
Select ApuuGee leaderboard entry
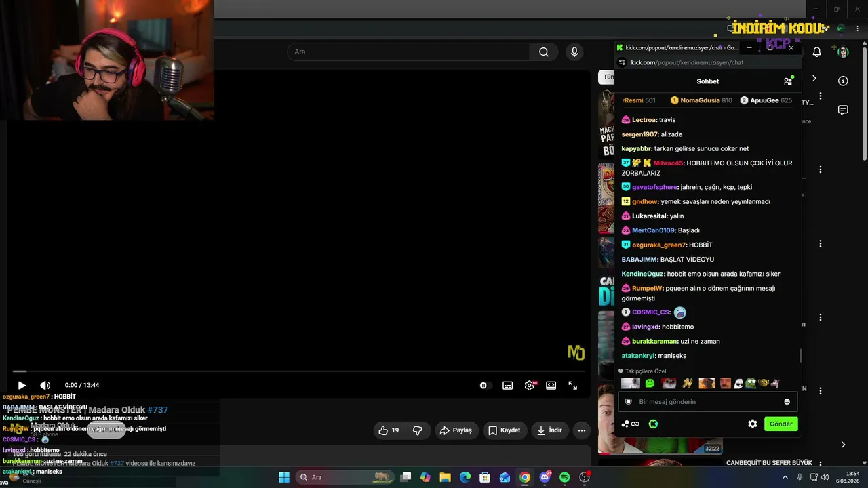coord(766,100)
